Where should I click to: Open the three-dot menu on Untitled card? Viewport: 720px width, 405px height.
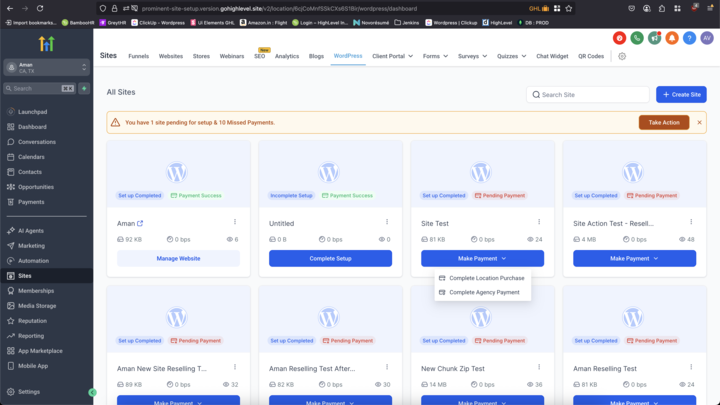(x=386, y=222)
